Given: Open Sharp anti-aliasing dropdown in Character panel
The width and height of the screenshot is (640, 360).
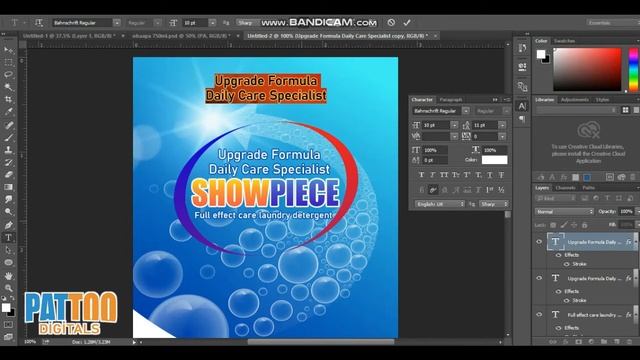Looking at the screenshot, I should point(493,204).
